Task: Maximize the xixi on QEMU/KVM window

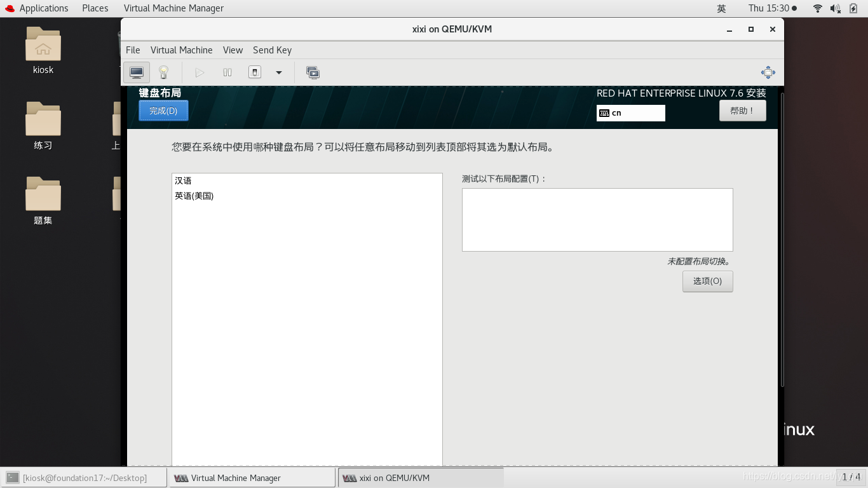Action: (x=751, y=29)
